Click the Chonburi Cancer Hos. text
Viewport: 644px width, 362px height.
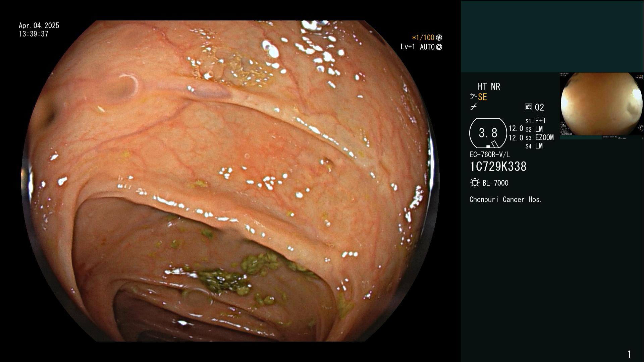tap(506, 200)
